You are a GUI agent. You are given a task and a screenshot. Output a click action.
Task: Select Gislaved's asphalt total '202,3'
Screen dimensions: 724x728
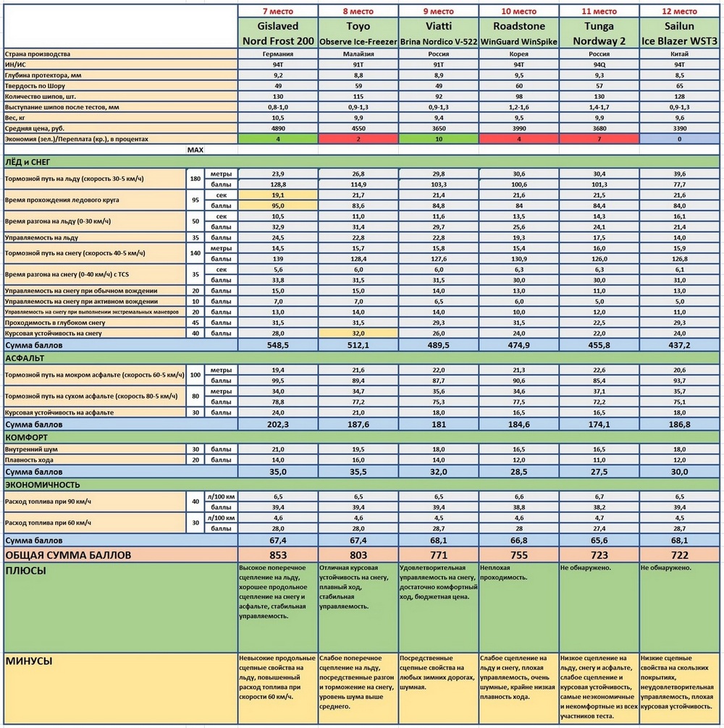[x=278, y=424]
